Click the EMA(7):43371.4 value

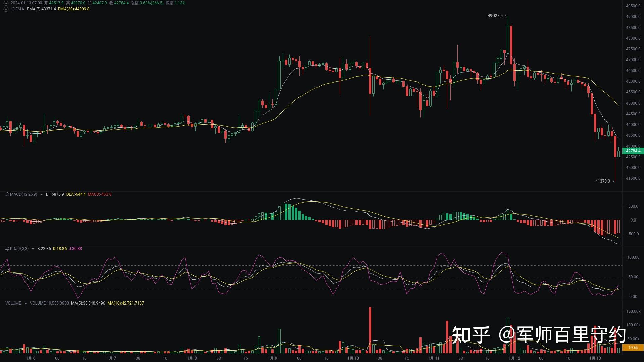coord(41,9)
